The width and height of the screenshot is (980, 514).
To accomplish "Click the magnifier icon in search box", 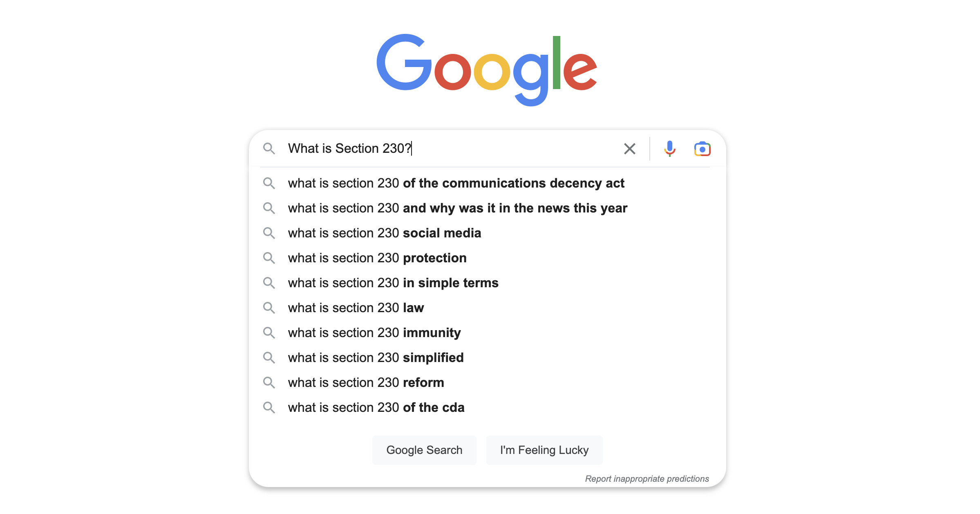I will pos(269,148).
